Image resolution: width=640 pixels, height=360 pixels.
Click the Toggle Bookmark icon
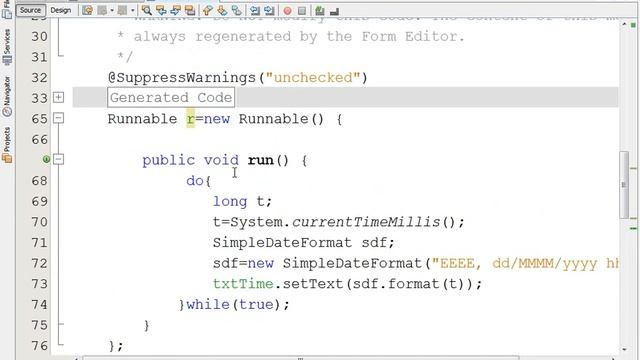pyautogui.click(x=236, y=11)
